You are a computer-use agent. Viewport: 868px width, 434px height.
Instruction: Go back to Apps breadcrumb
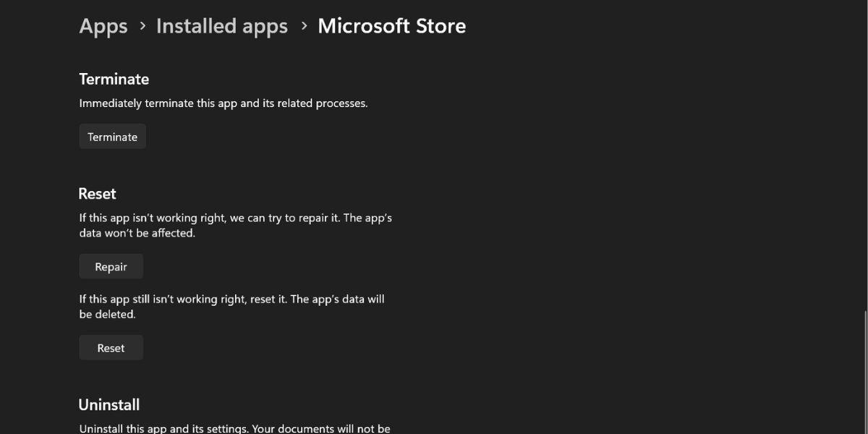(103, 26)
